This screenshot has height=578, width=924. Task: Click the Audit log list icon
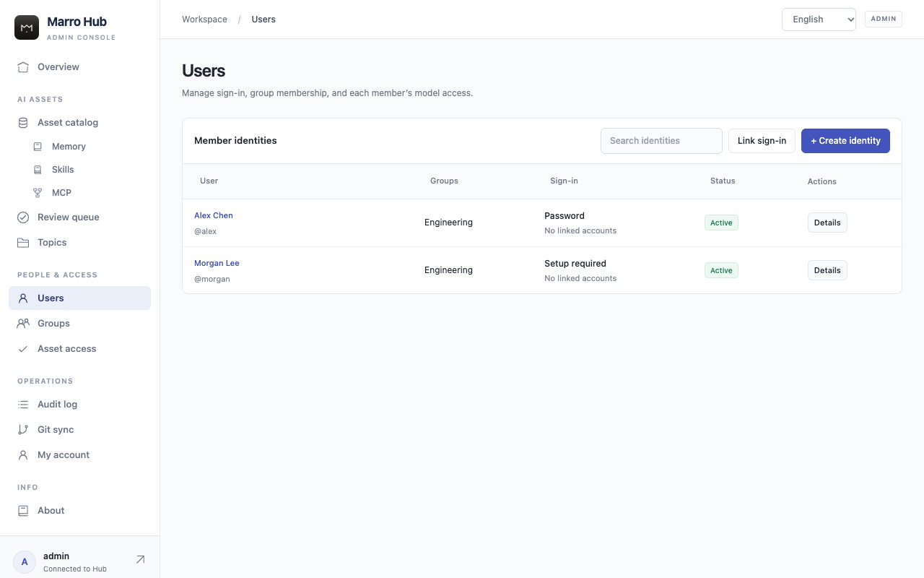click(x=23, y=405)
